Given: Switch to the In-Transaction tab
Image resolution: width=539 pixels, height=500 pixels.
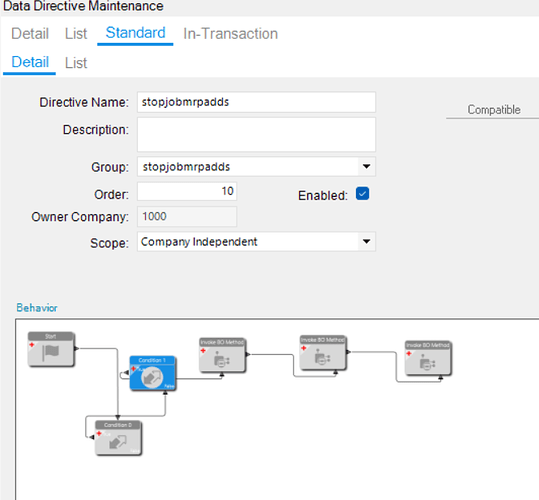Looking at the screenshot, I should click(x=230, y=34).
